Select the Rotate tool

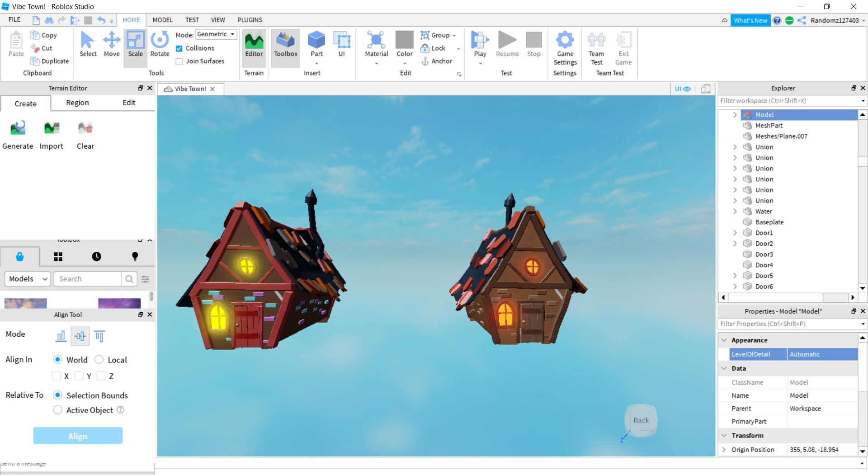(x=160, y=44)
